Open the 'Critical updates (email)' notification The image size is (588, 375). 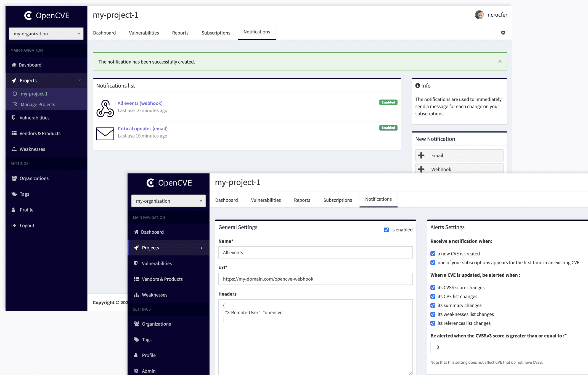point(142,128)
